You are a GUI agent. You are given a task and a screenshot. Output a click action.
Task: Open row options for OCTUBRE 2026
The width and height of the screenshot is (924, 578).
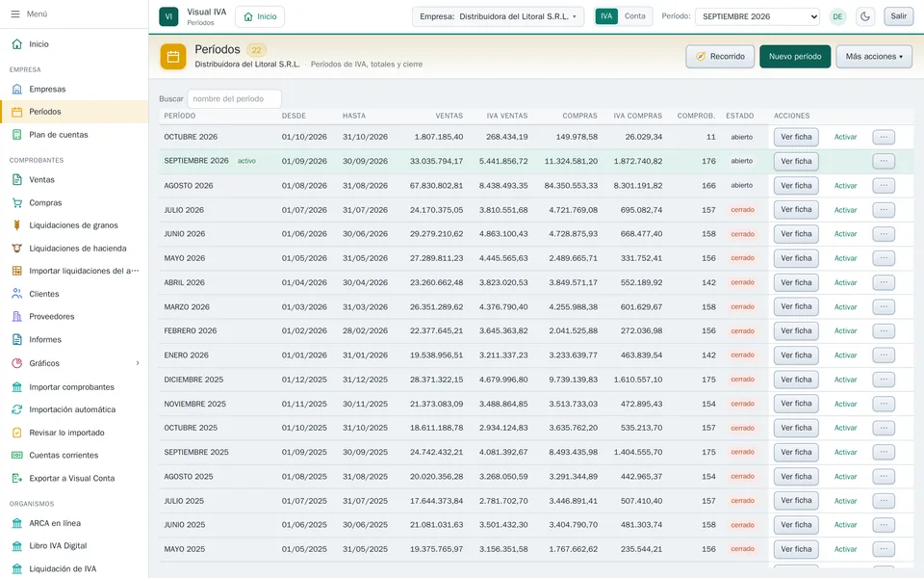(884, 137)
